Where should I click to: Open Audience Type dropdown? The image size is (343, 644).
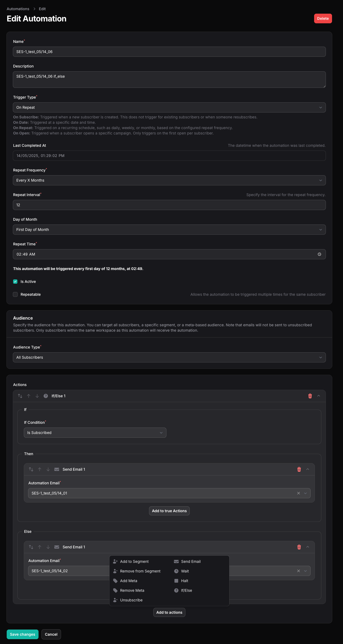(169, 357)
